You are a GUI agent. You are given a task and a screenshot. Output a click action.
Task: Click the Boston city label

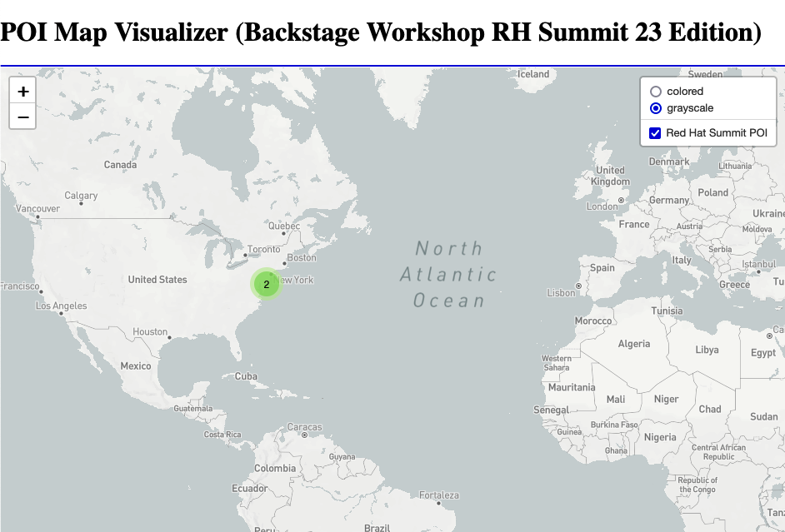coord(301,258)
